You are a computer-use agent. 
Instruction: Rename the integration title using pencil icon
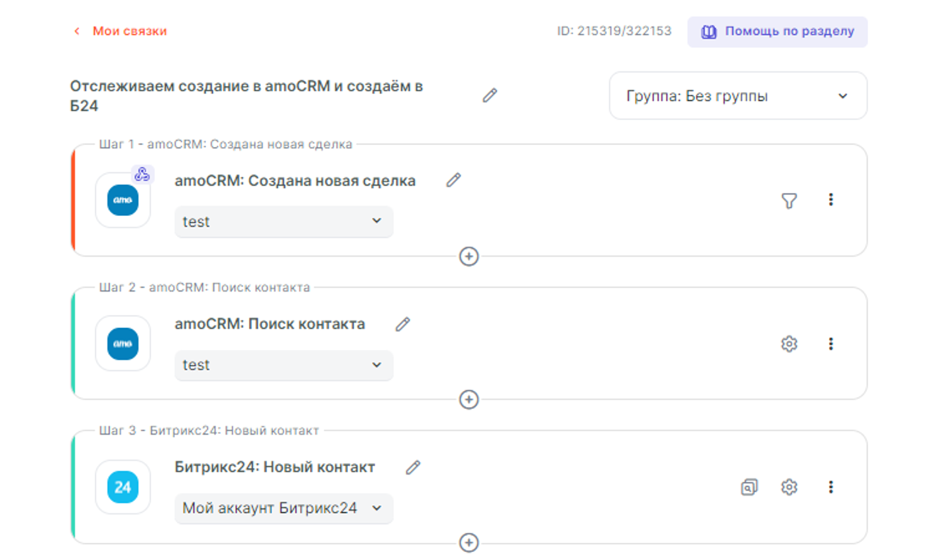pyautogui.click(x=490, y=95)
